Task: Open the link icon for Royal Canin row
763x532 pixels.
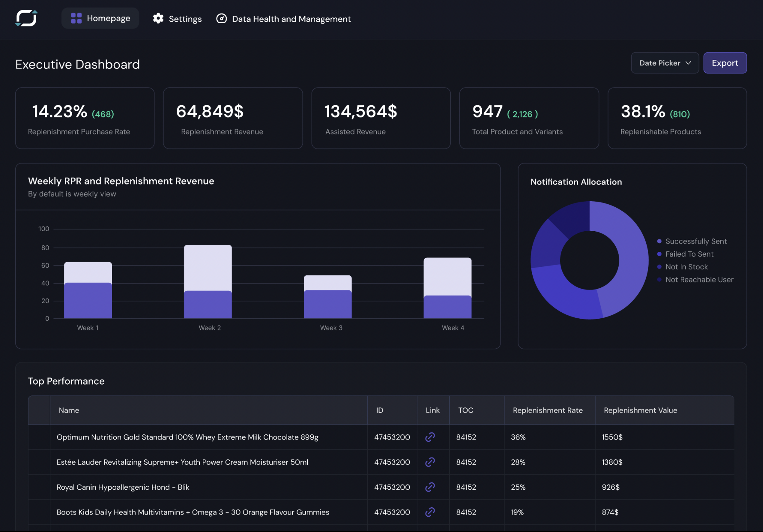Action: coord(430,487)
